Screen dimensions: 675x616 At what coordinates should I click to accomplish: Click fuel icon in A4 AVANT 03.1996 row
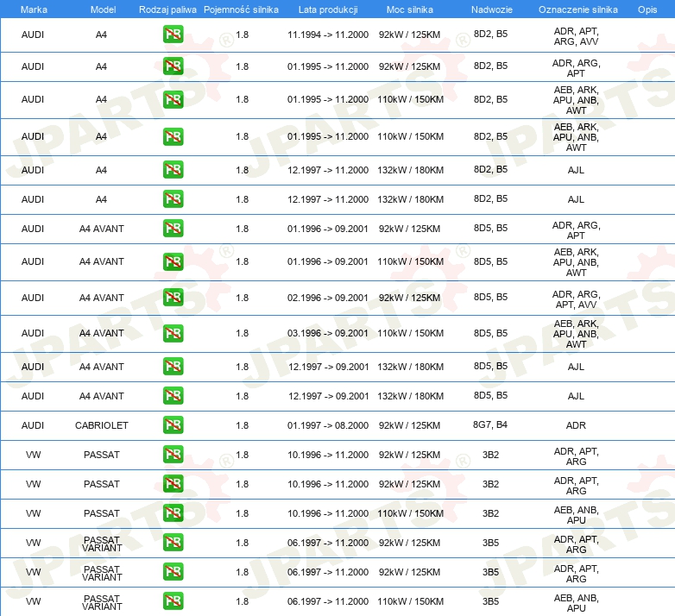[173, 333]
